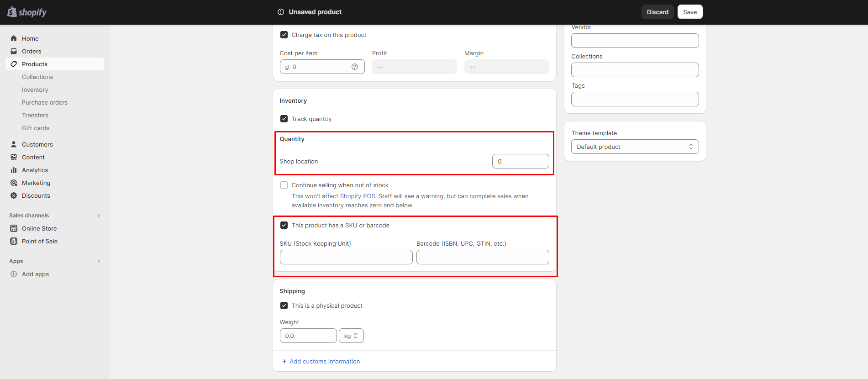868x379 pixels.
Task: Toggle This product has a SKU or barcode
Action: click(x=284, y=225)
